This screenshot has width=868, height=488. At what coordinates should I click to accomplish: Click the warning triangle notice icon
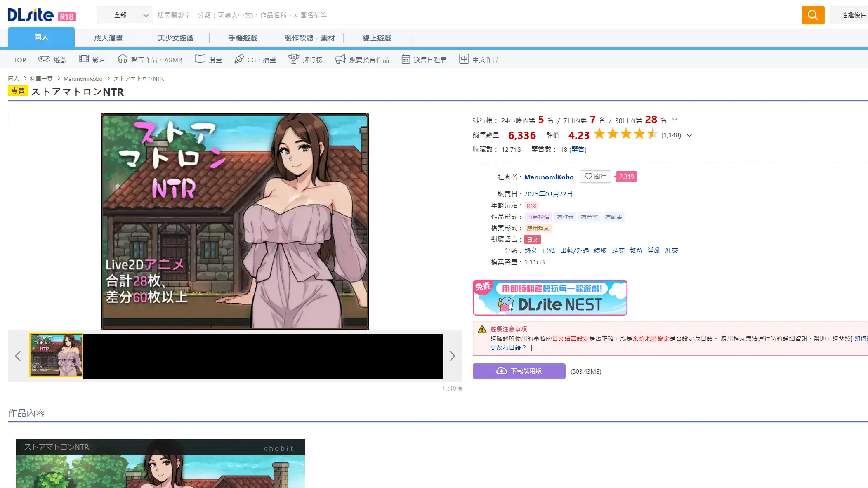(482, 329)
